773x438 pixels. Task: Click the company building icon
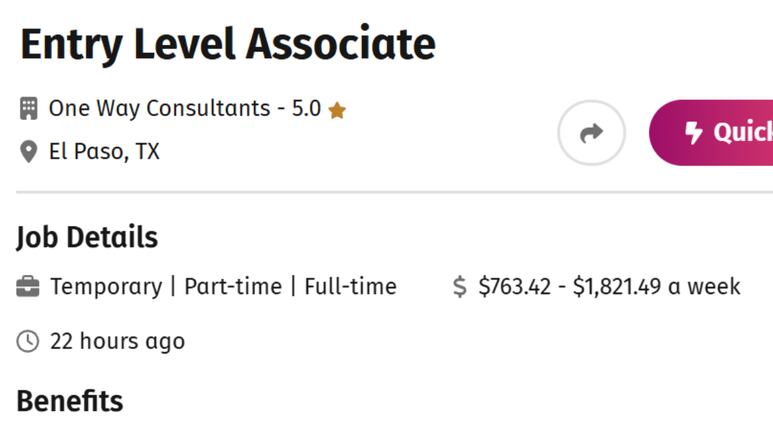click(x=29, y=109)
